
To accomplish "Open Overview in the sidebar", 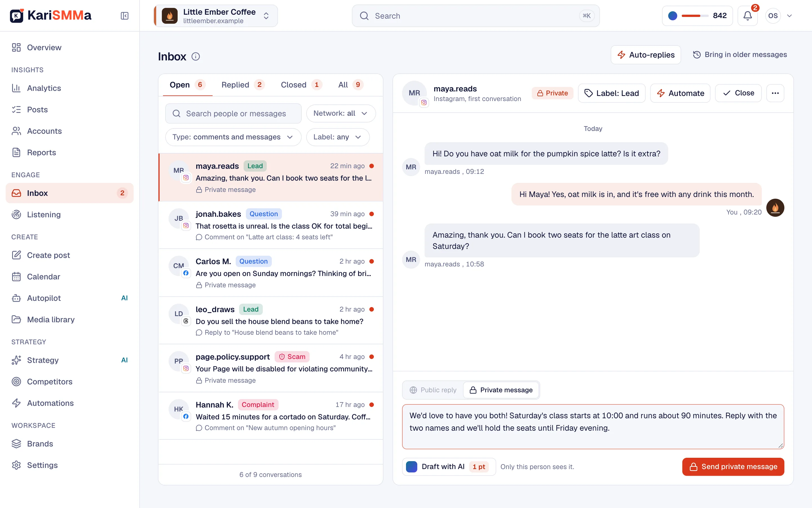I will pyautogui.click(x=69, y=47).
